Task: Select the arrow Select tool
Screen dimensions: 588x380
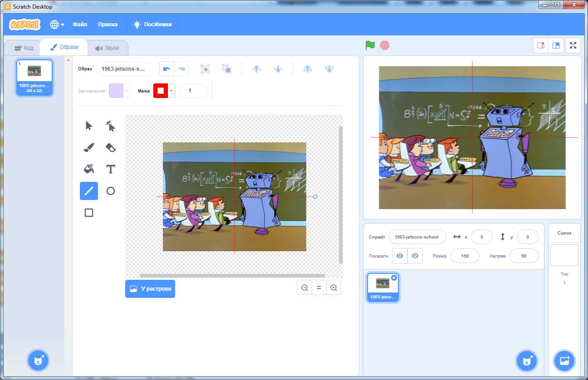Action: pos(89,126)
